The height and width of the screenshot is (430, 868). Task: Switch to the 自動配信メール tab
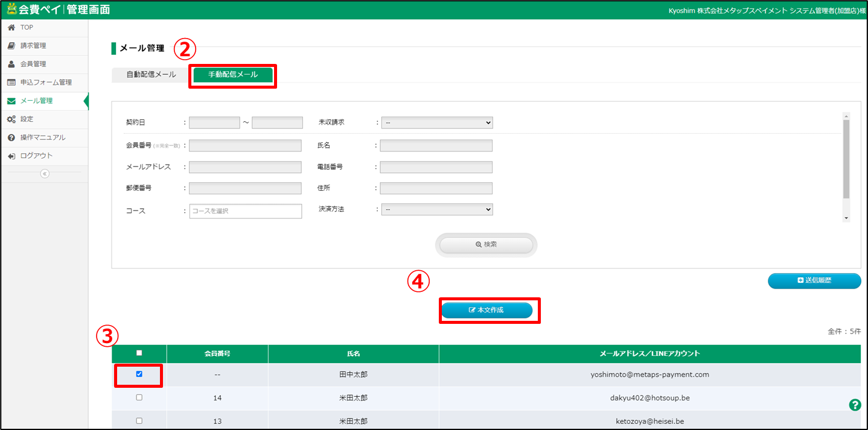tap(151, 75)
